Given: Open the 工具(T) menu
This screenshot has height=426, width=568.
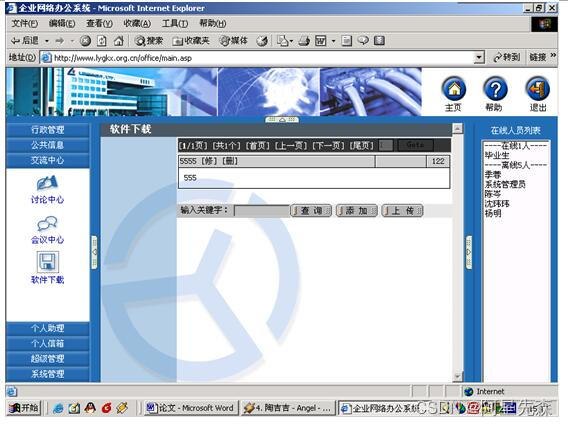Looking at the screenshot, I should click(175, 24).
